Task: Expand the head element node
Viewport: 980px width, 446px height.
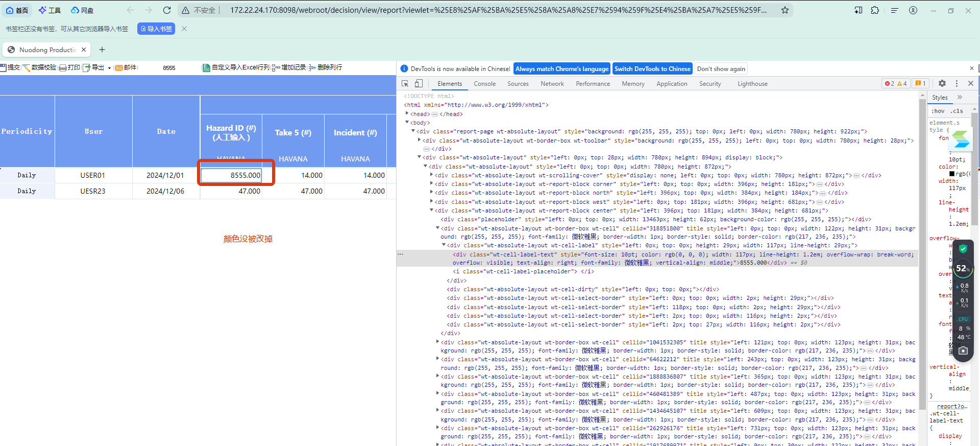Action: pyautogui.click(x=407, y=114)
